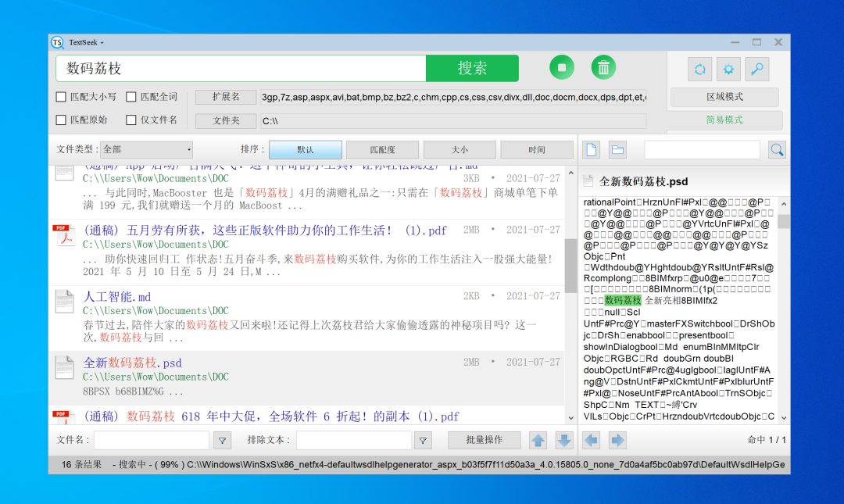This screenshot has height=504, width=844.
Task: Click document icon beside preview title 全新数码荔枝.psd
Action: 588,181
